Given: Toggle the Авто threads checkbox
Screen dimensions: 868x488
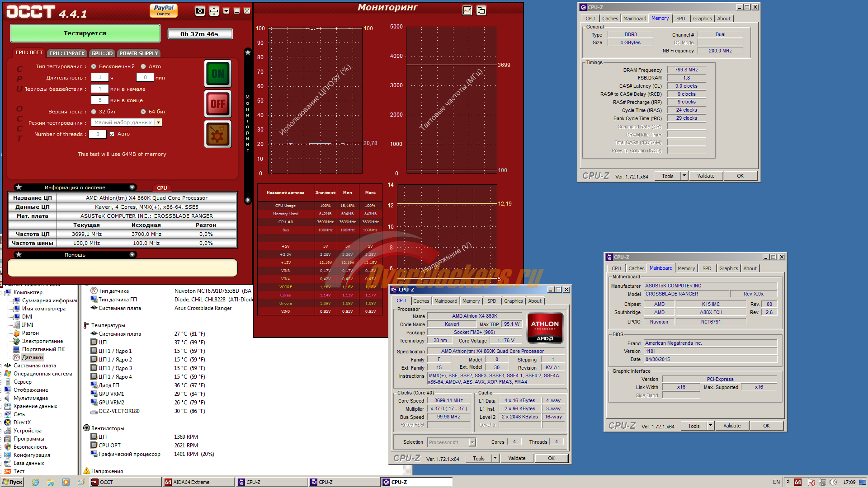Looking at the screenshot, I should tap(112, 134).
